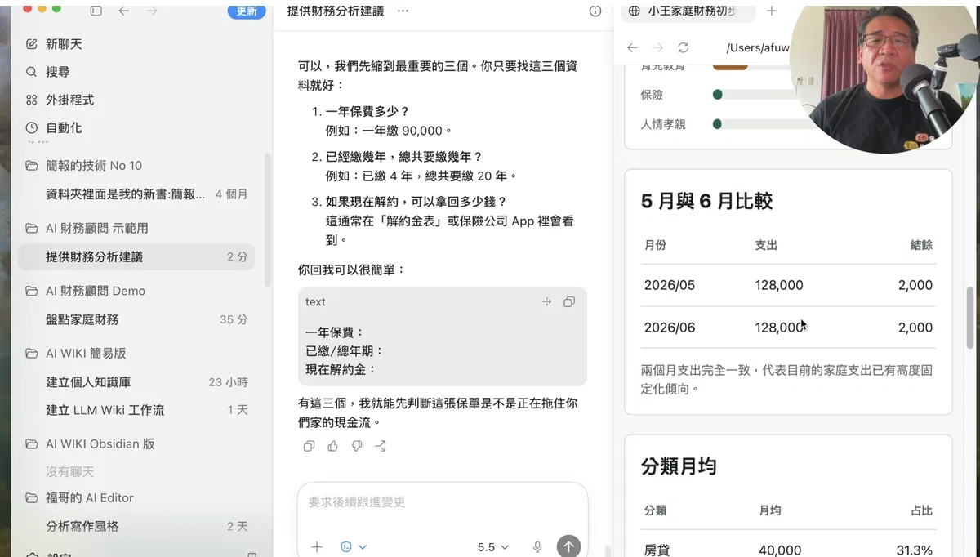Click the 外掛程式 grid icon
Viewport: 980px width, 557px height.
click(32, 100)
